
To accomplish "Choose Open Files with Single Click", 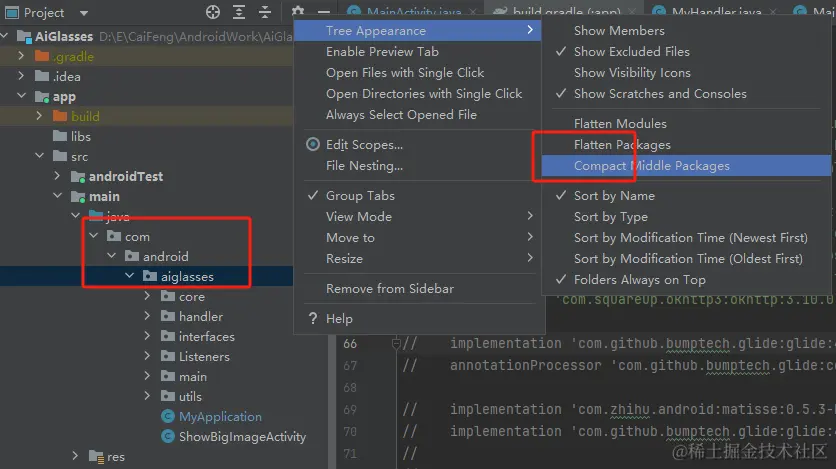I will [405, 73].
